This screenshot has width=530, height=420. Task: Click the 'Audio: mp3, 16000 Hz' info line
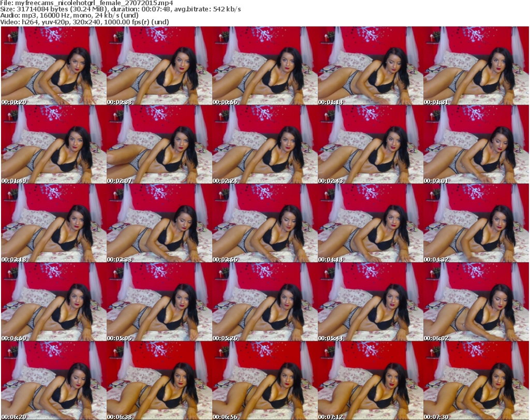click(x=69, y=16)
